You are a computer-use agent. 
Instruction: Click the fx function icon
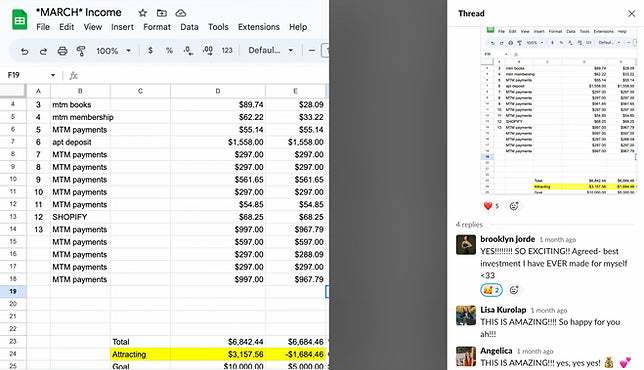[x=74, y=75]
